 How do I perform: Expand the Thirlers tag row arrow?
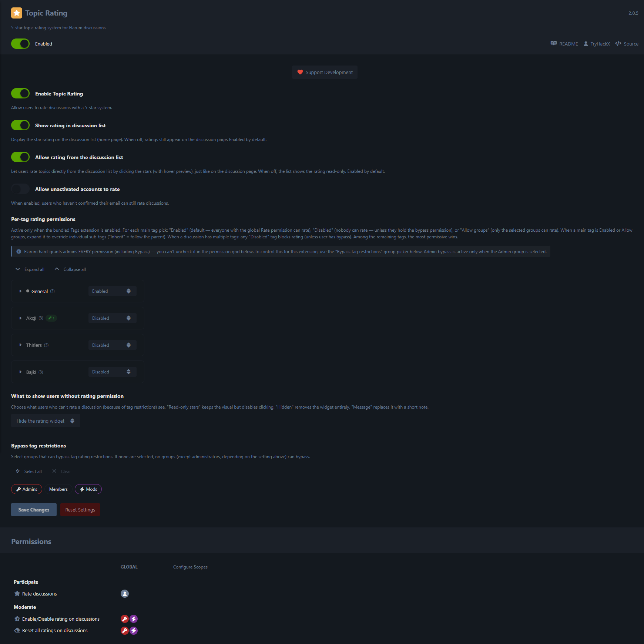20,345
